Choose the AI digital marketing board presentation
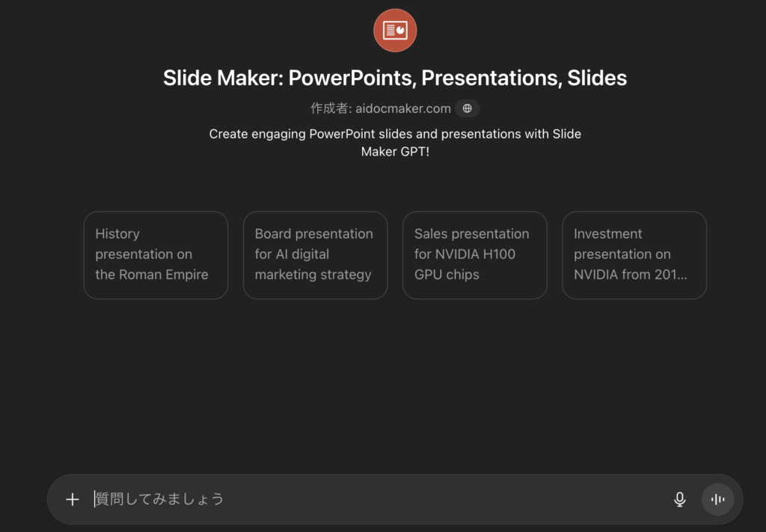Image resolution: width=766 pixels, height=532 pixels. [315, 255]
